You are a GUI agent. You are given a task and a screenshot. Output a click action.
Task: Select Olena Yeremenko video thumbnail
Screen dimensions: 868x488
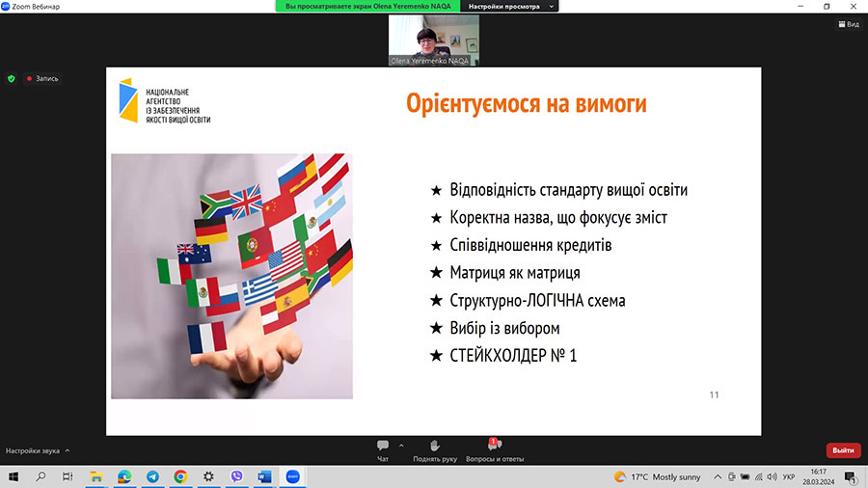433,40
